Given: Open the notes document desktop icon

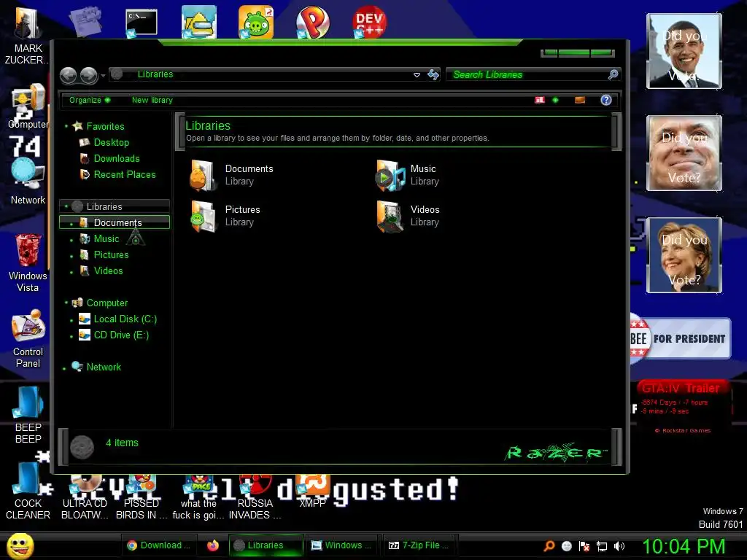Looking at the screenshot, I should click(x=85, y=21).
